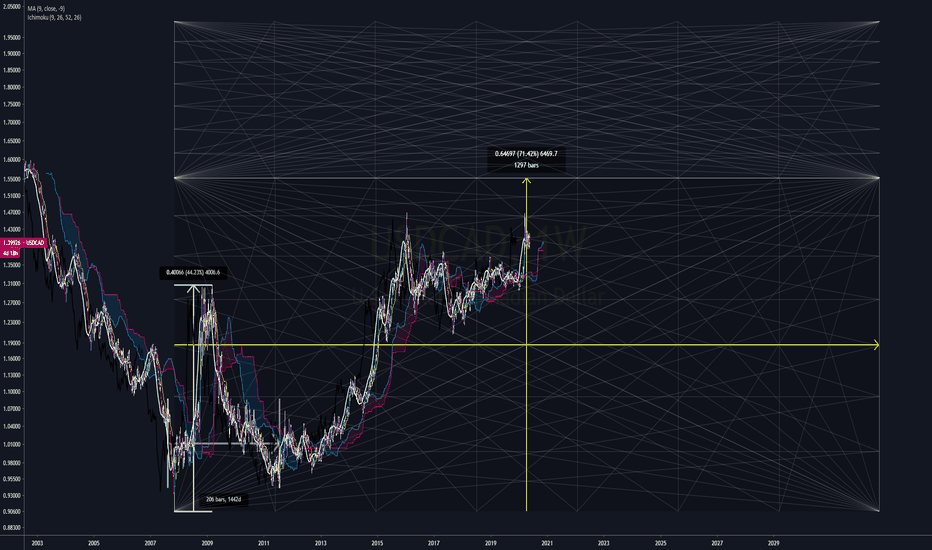Click the 1.31000 price axis label
The image size is (932, 550).
pyautogui.click(x=12, y=284)
